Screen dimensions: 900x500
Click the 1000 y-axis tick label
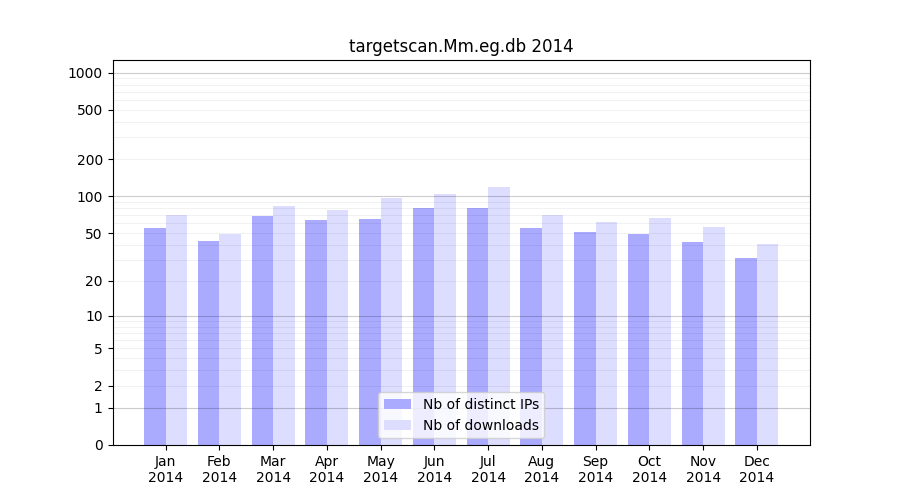[x=85, y=73]
